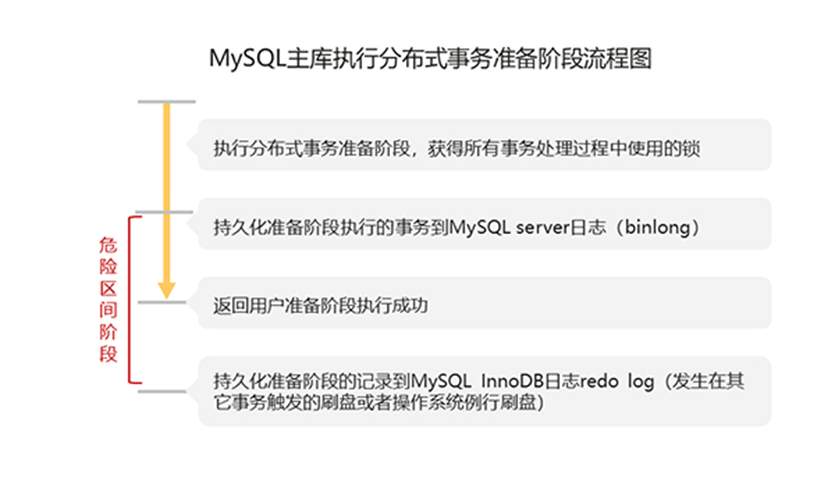Screen dimensions: 835x484
Task: Click the bottom gray tick line by redo log step
Action: pyautogui.click(x=162, y=391)
